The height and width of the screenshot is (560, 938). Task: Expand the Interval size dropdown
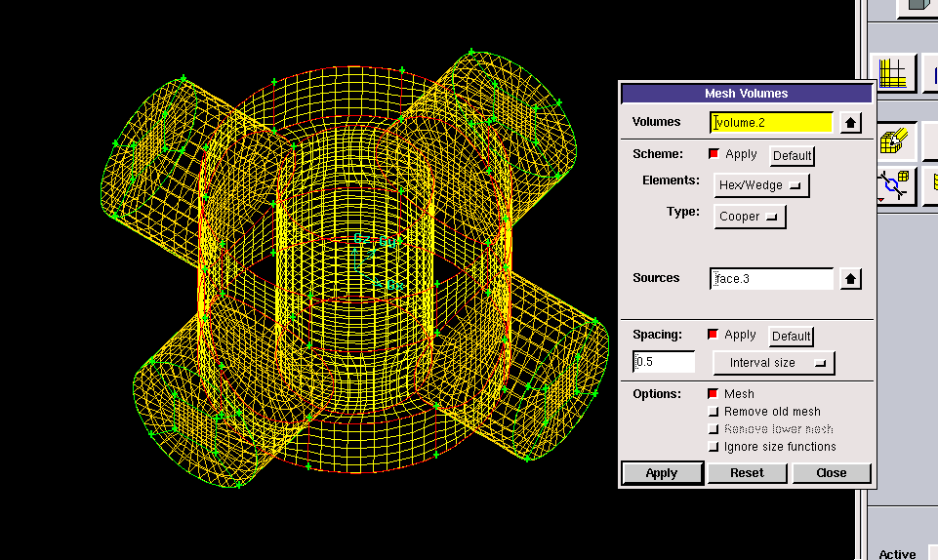point(774,363)
